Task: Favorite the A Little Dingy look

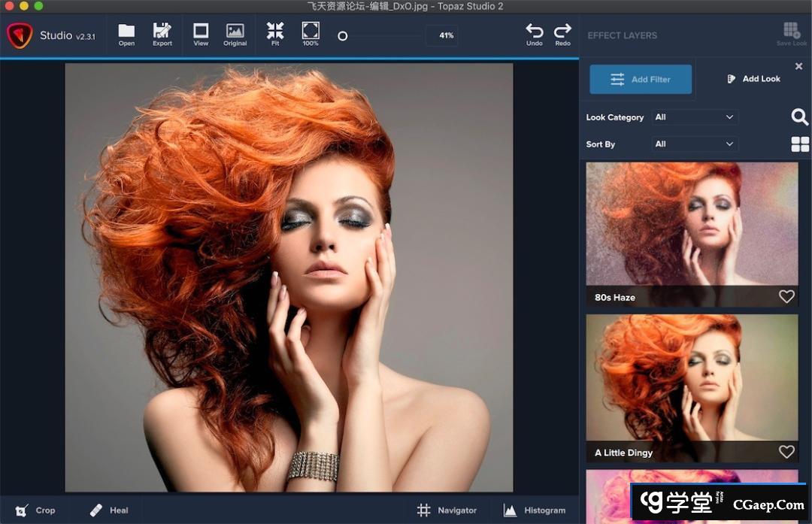Action: (x=786, y=452)
